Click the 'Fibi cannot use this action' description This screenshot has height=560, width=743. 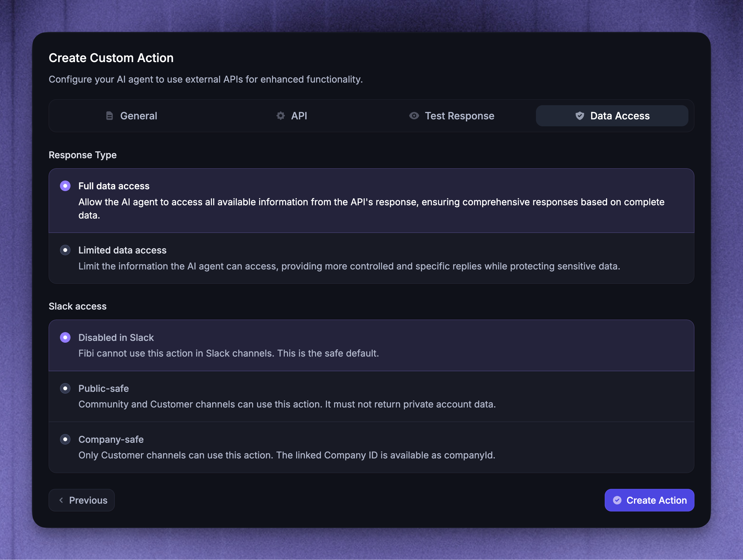[228, 354]
